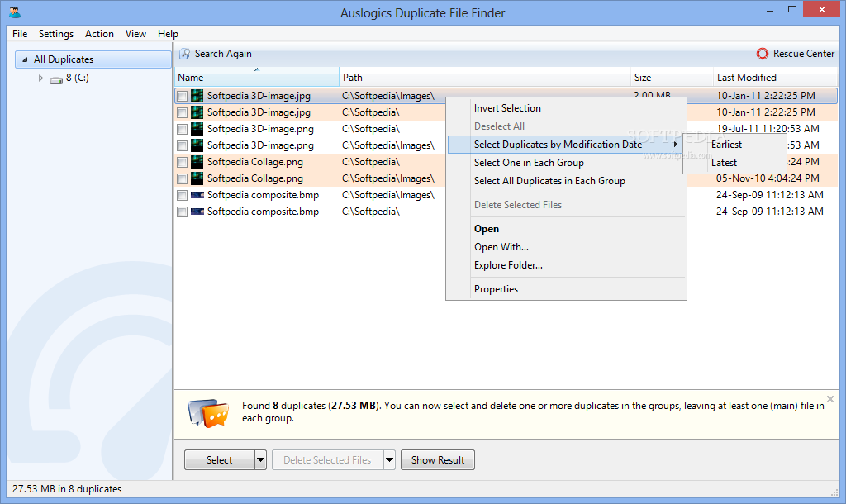Click thumbnail icon of Softpedia 3D-image.png in C:\Softpedia\
Screen dimensions: 846x504
[x=197, y=129]
